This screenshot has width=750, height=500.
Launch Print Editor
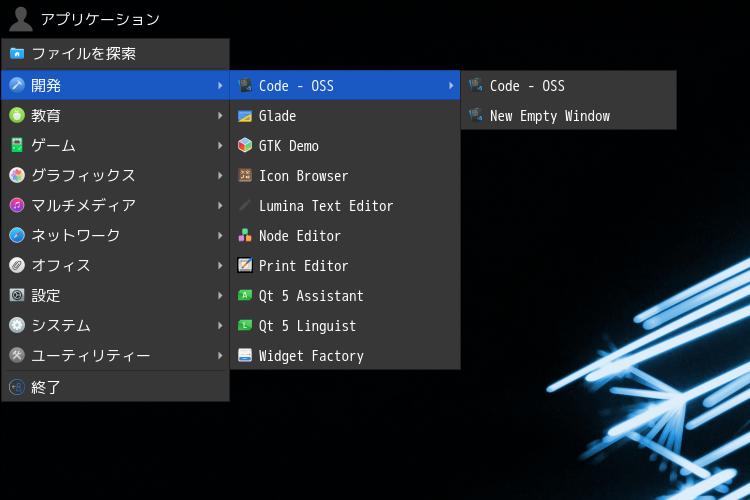tap(345, 265)
